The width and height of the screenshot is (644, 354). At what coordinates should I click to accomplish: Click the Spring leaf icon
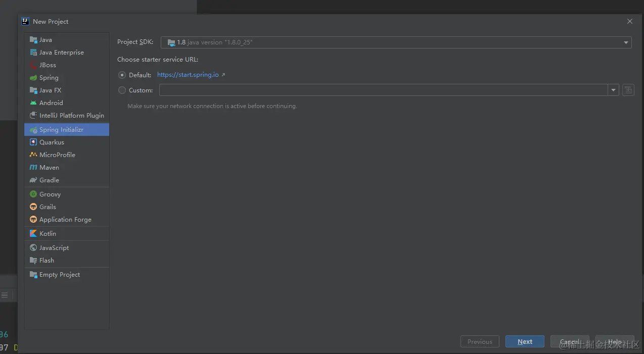click(x=33, y=78)
